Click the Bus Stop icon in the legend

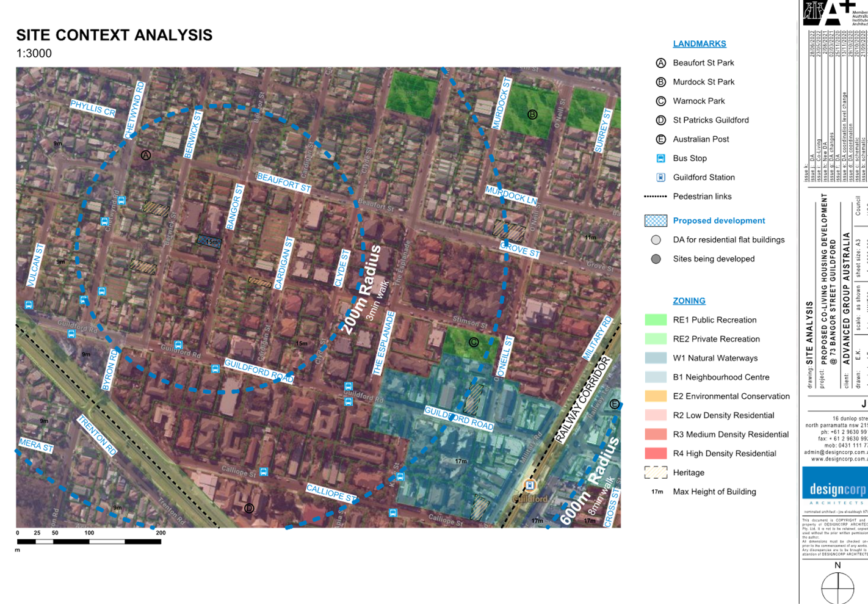pos(660,158)
